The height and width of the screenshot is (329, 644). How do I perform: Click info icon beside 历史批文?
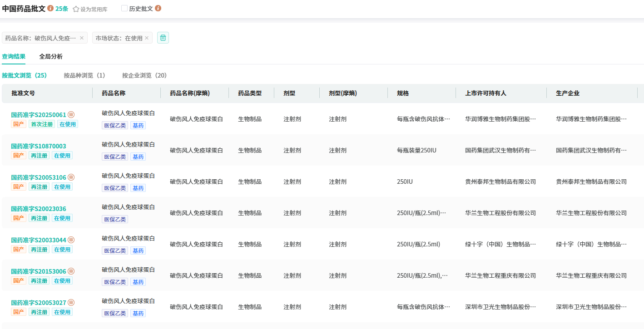pyautogui.click(x=158, y=9)
